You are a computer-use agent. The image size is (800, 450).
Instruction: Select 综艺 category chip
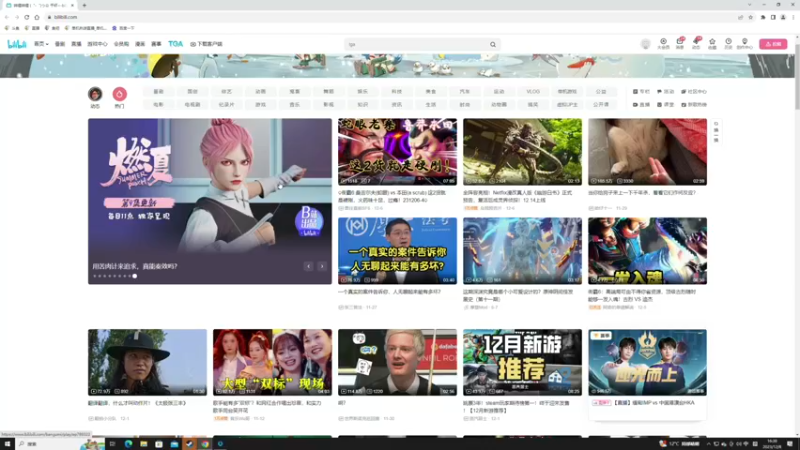[x=227, y=91]
